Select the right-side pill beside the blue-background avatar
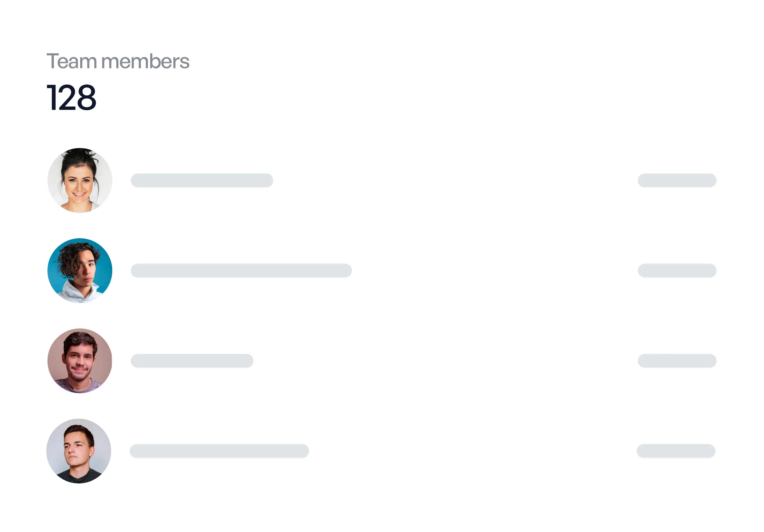This screenshot has height=532, width=764. click(677, 270)
